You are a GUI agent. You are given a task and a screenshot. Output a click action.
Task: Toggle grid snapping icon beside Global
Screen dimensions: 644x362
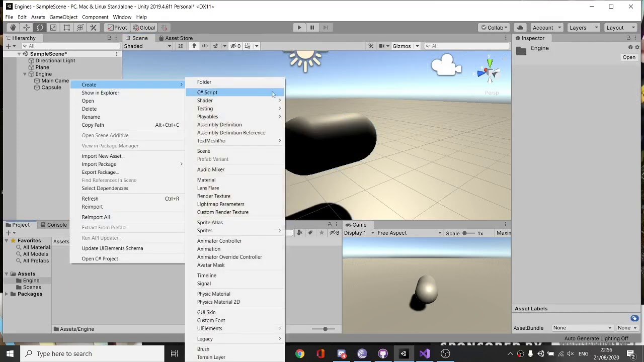coord(164,28)
